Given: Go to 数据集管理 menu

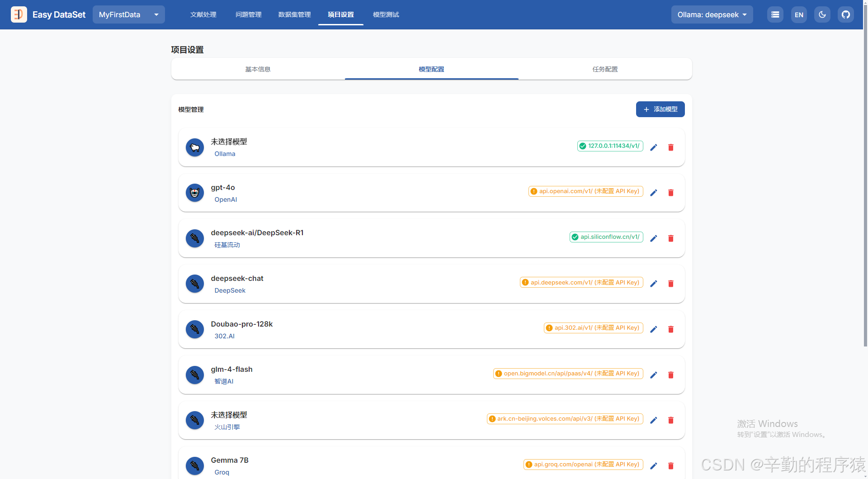Looking at the screenshot, I should point(295,14).
